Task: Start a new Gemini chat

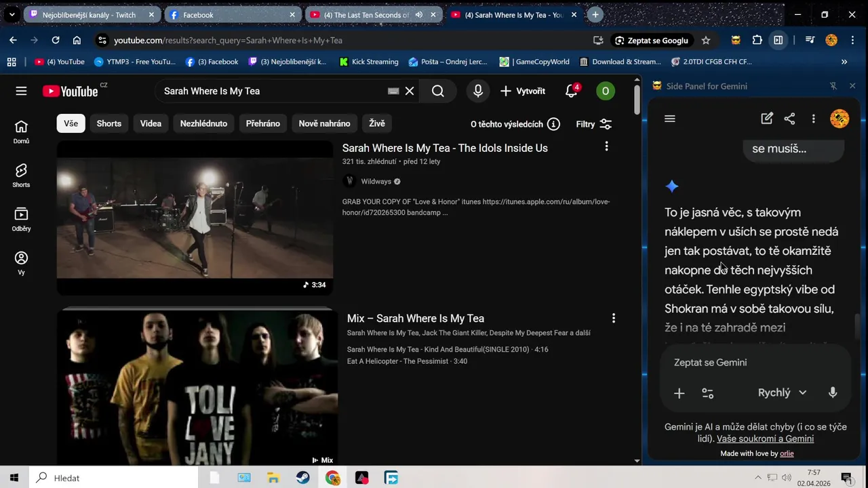Action: click(x=767, y=119)
